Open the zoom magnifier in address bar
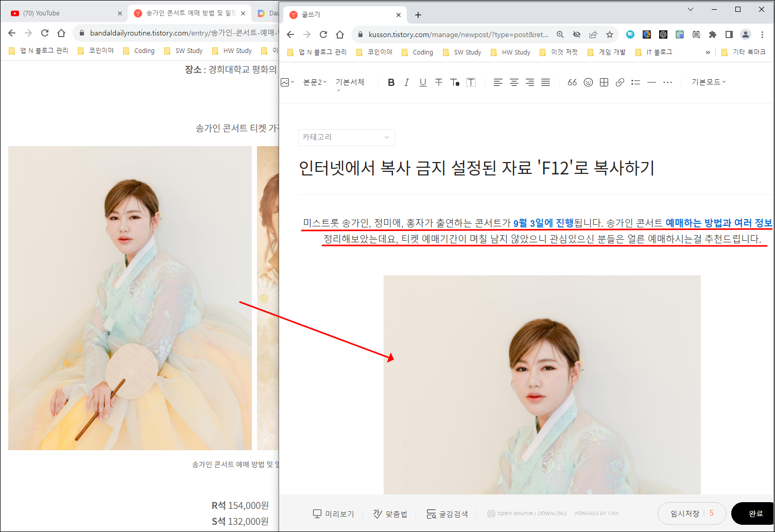 (x=560, y=34)
